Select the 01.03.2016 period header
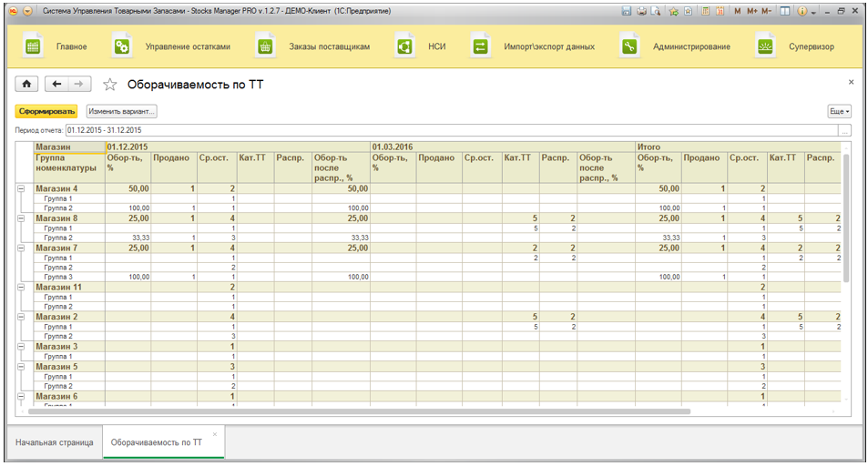Viewport: 868px width, 466px height. coord(503,147)
